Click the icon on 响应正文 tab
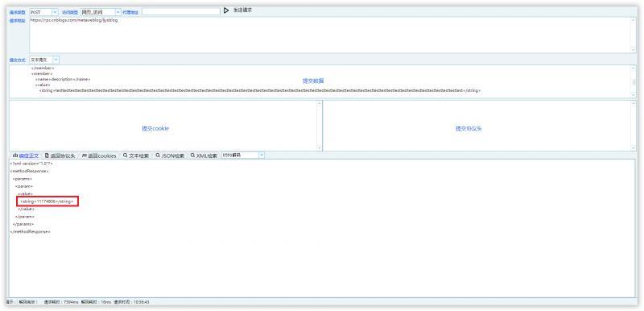 [15, 155]
